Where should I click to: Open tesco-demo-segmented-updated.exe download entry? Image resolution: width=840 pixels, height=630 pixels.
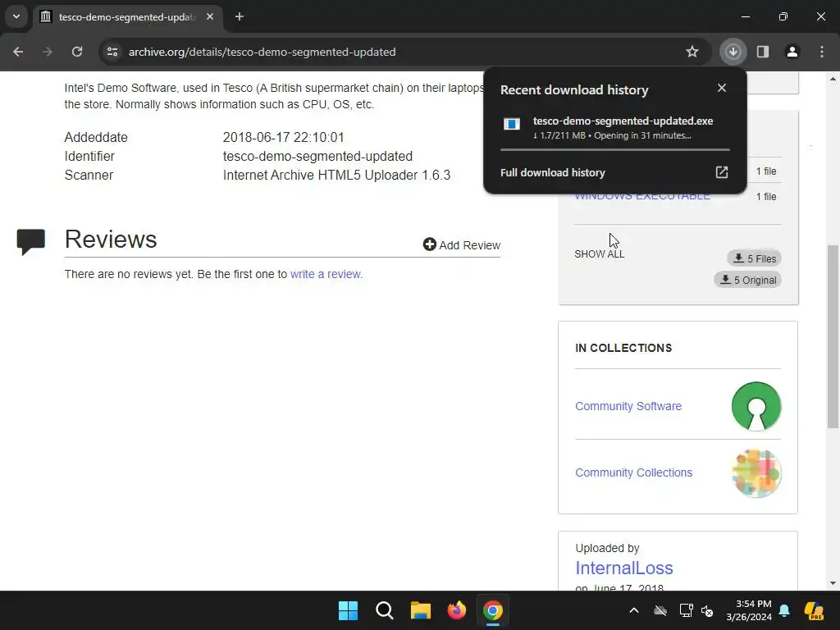pos(615,127)
